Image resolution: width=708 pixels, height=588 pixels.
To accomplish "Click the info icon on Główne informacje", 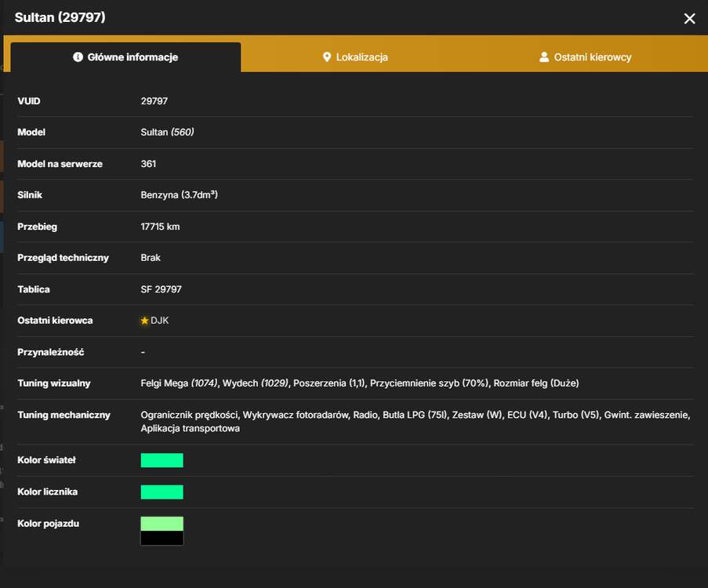I will click(78, 57).
